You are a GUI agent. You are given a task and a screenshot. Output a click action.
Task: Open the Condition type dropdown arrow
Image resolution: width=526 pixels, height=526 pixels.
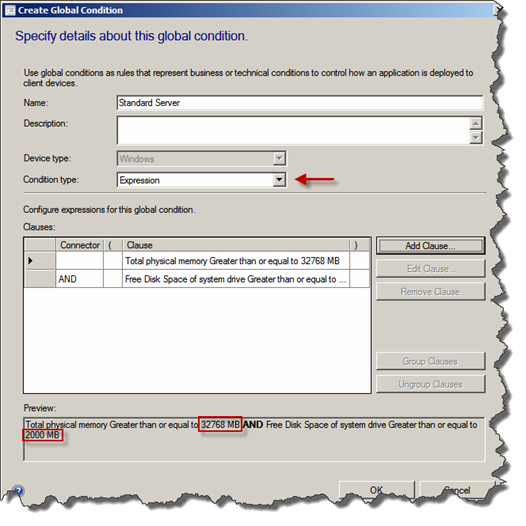point(279,180)
